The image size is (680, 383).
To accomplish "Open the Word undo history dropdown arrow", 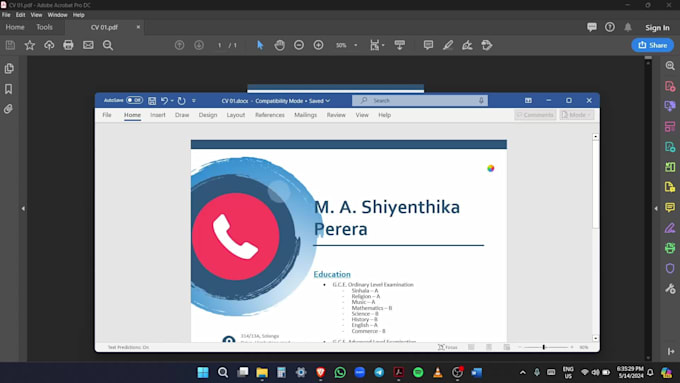I will click(x=172, y=101).
